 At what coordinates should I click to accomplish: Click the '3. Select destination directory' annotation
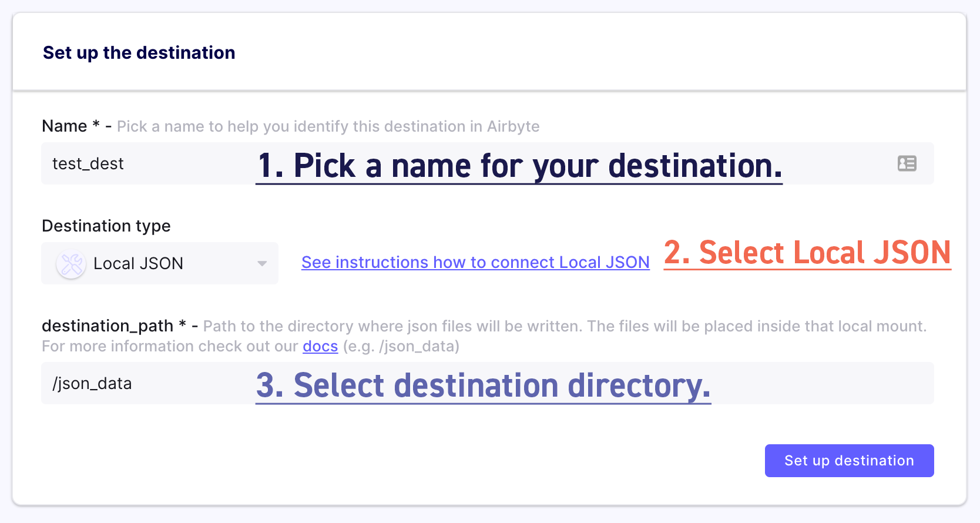pos(483,385)
